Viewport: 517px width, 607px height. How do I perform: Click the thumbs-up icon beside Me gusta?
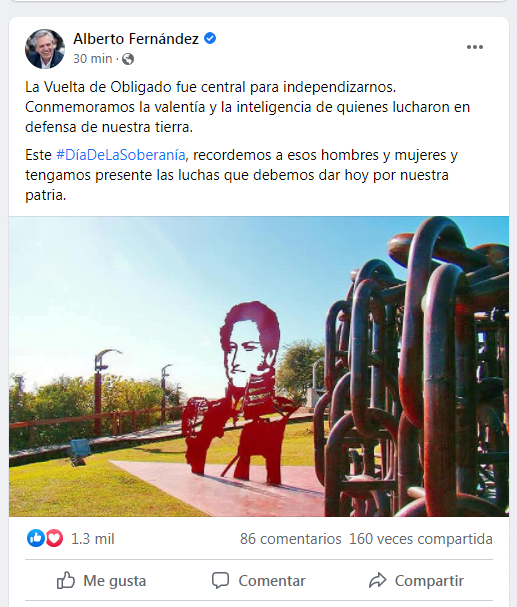pos(65,580)
